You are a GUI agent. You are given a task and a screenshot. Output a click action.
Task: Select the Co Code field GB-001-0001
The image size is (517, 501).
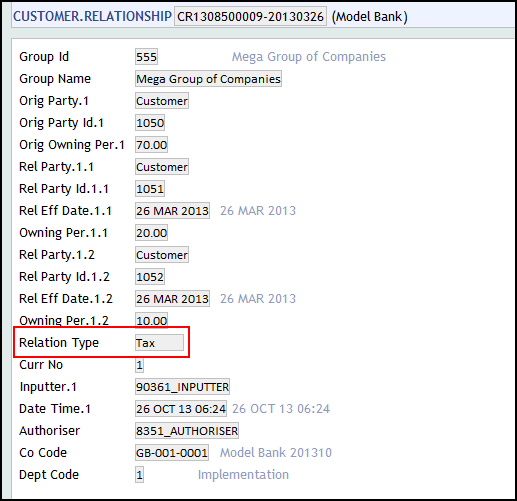172,453
